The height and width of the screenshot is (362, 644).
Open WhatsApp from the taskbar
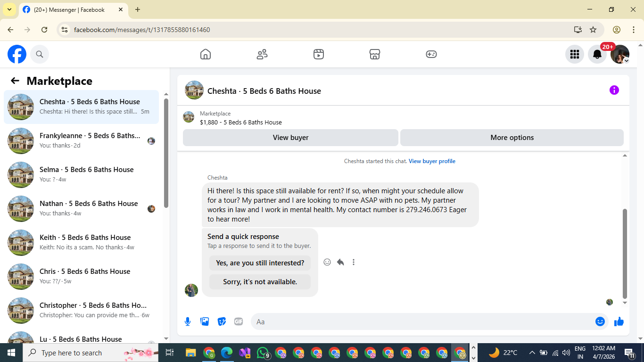(263, 353)
